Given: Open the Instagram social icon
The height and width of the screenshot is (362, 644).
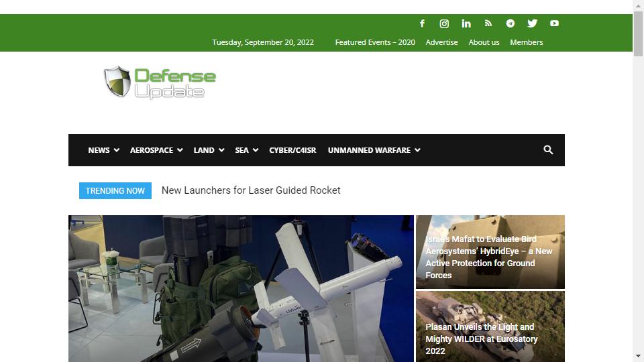Looking at the screenshot, I should click(x=444, y=23).
